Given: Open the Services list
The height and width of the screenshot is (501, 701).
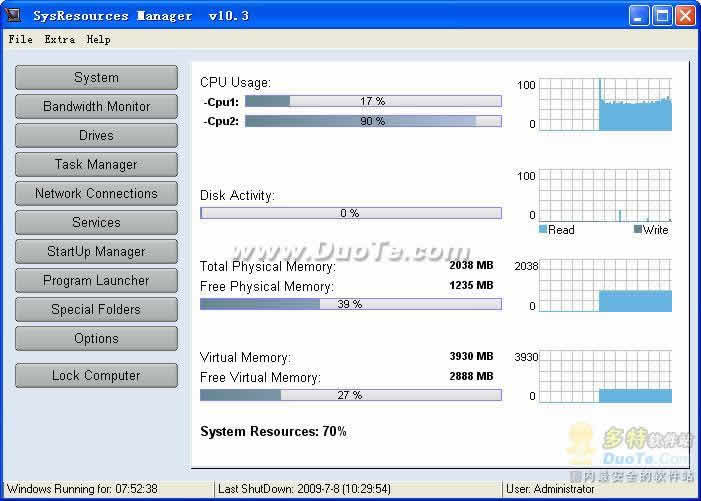Looking at the screenshot, I should pyautogui.click(x=96, y=223).
